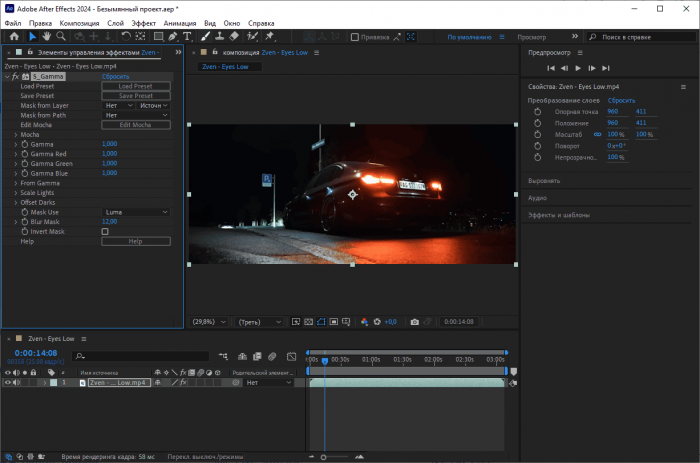Click the timeline layer search field
The width and height of the screenshot is (700, 463).
pos(140,355)
